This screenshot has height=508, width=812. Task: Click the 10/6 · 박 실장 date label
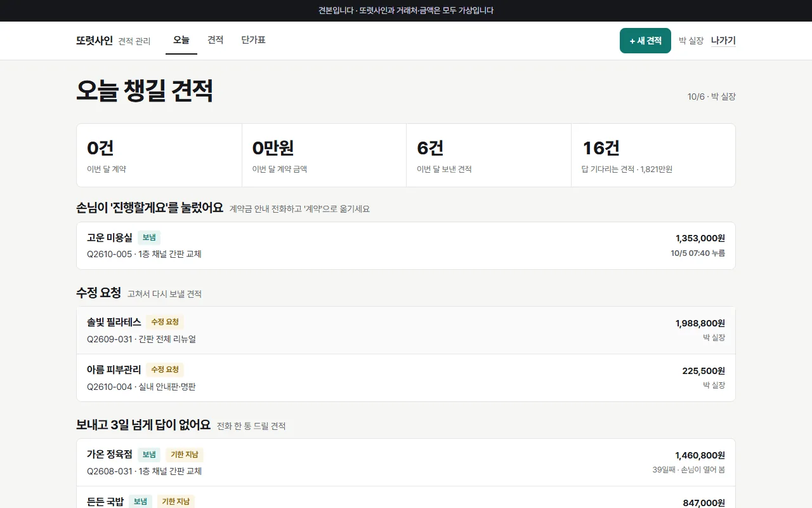[x=712, y=97]
